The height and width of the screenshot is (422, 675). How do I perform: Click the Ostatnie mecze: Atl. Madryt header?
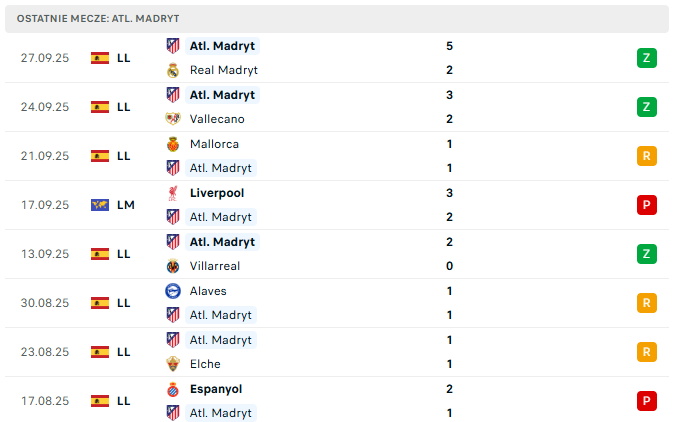click(x=337, y=19)
